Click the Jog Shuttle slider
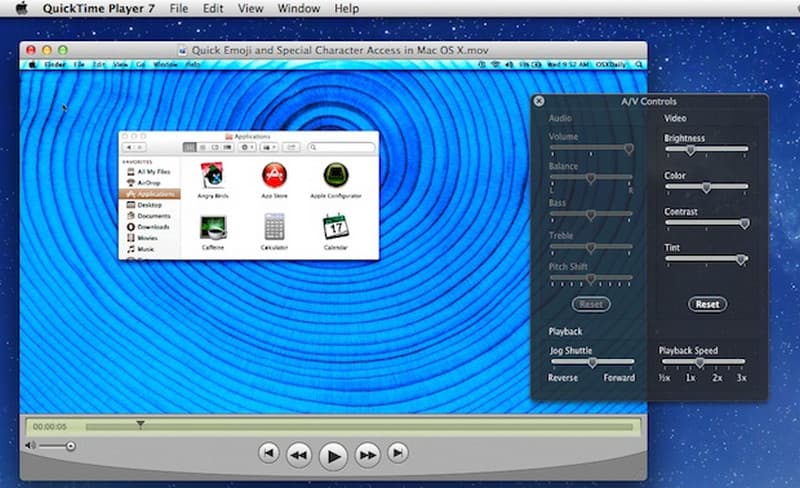The height and width of the screenshot is (488, 800). pyautogui.click(x=591, y=362)
